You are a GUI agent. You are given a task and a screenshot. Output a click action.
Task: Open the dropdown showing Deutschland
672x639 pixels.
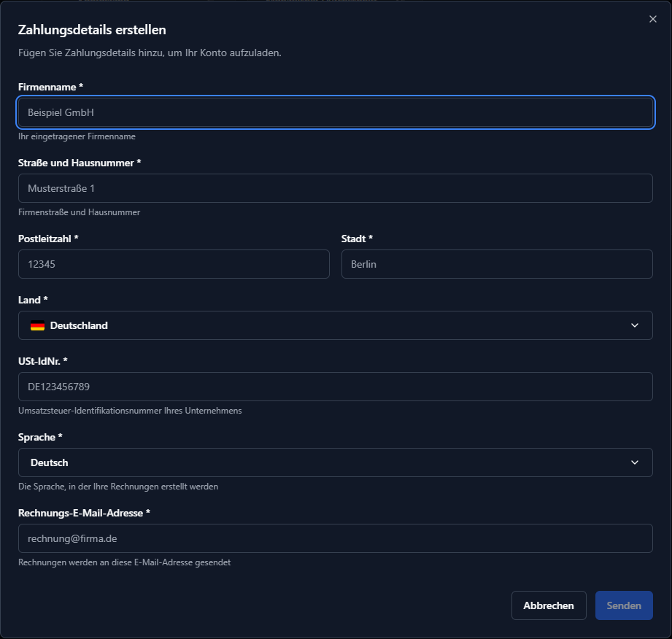point(336,325)
